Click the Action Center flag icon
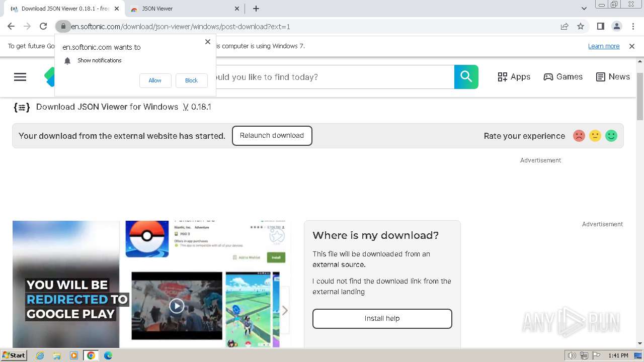 596,355
